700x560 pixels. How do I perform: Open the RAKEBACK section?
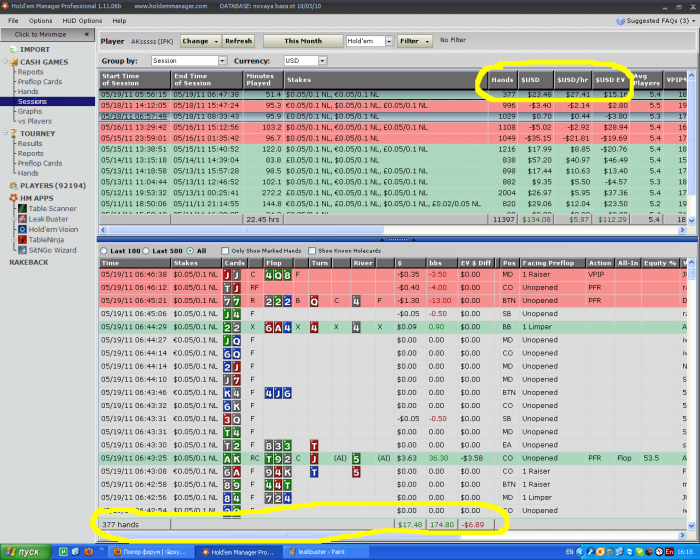click(x=29, y=263)
